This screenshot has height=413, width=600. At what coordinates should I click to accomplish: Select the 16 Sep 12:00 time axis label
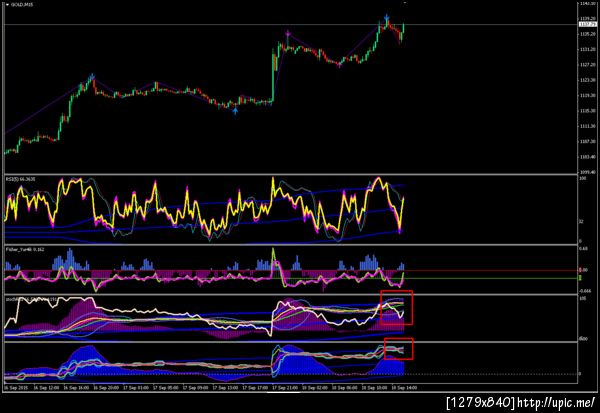pos(46,387)
